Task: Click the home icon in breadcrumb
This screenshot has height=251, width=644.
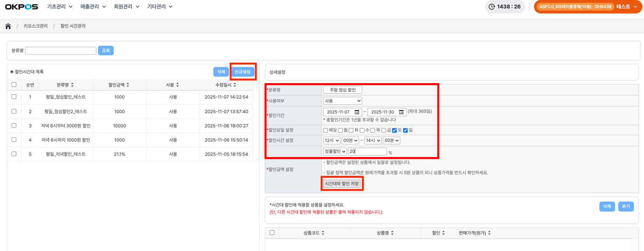Action: (x=8, y=26)
